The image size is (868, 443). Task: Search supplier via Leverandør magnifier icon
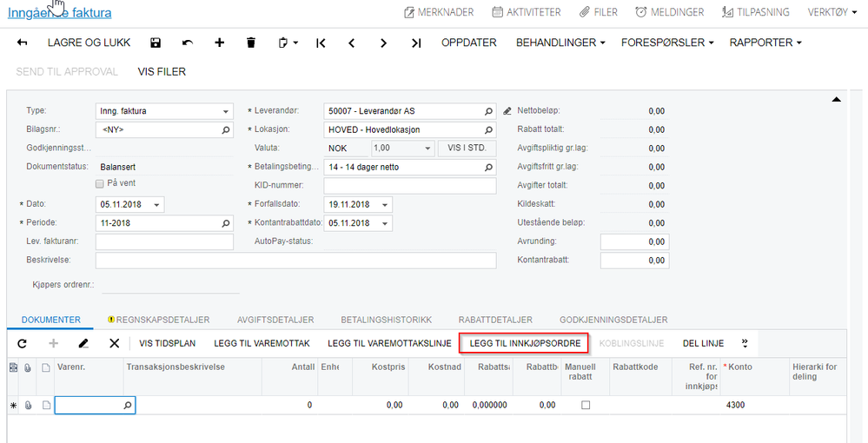click(x=488, y=111)
